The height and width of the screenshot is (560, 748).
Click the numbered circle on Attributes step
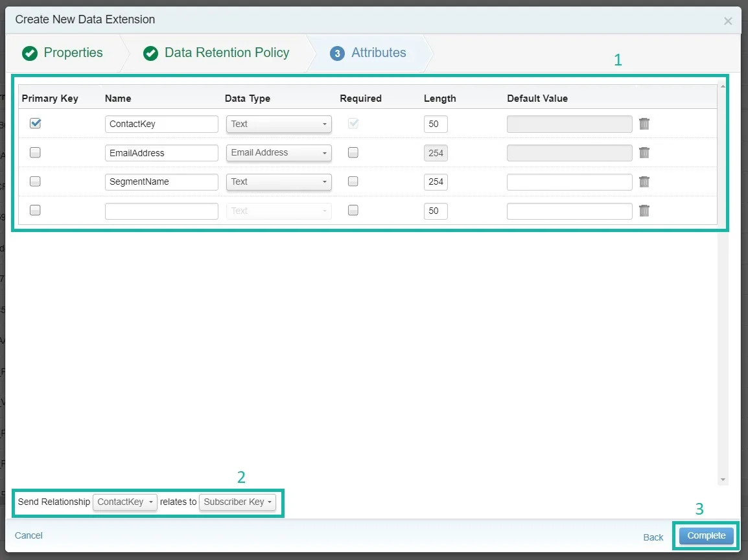coord(336,53)
